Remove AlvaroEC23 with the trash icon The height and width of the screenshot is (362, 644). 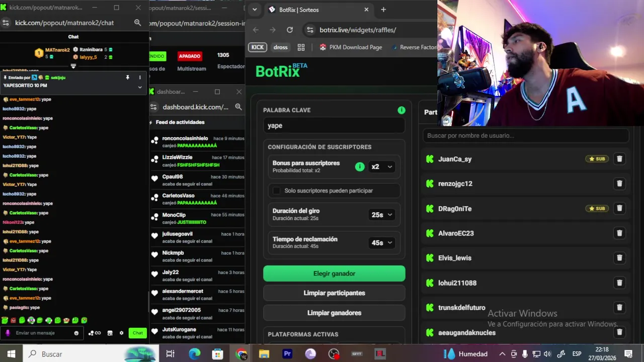pos(619,233)
